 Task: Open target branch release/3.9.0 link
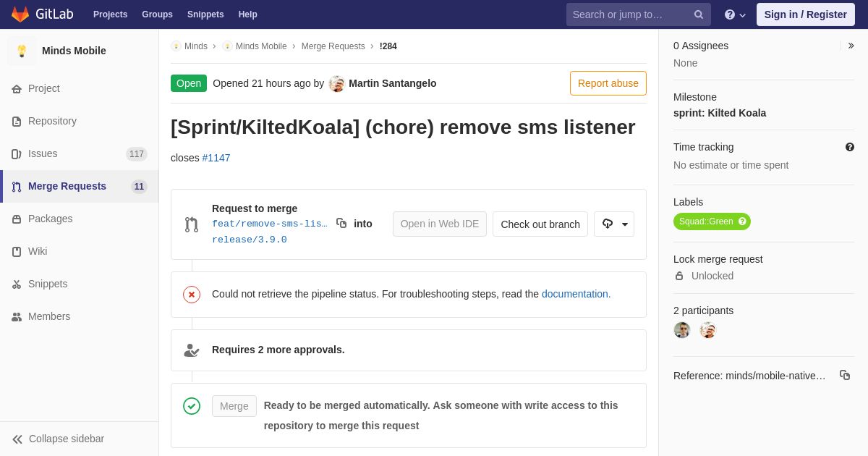[250, 240]
